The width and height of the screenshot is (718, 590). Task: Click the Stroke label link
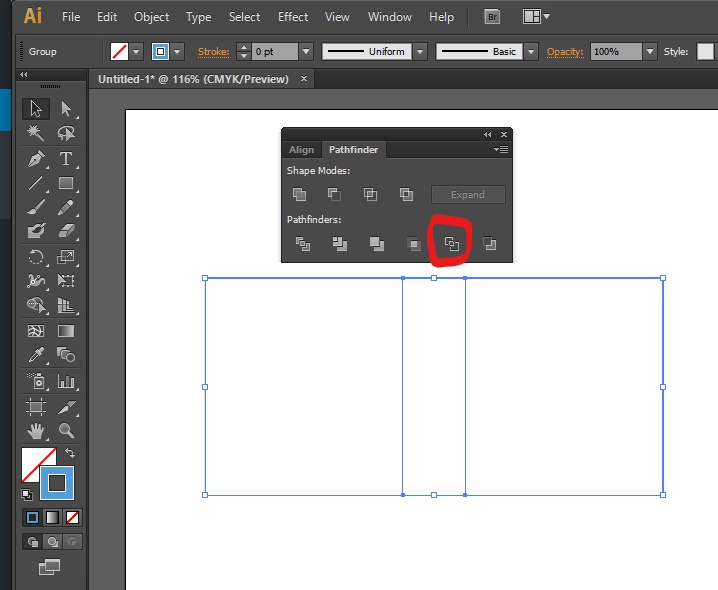[x=213, y=51]
